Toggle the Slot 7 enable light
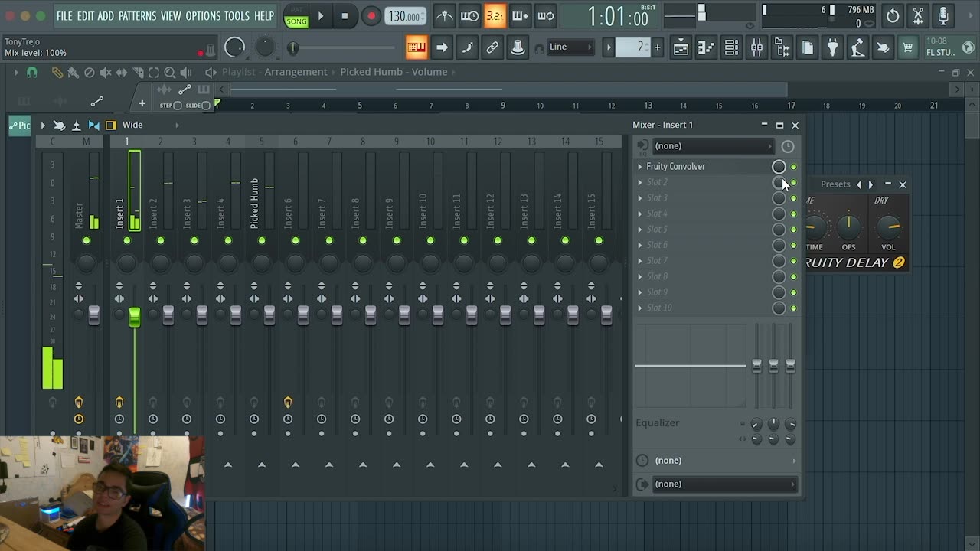Screen dimensions: 980x551 coord(794,261)
